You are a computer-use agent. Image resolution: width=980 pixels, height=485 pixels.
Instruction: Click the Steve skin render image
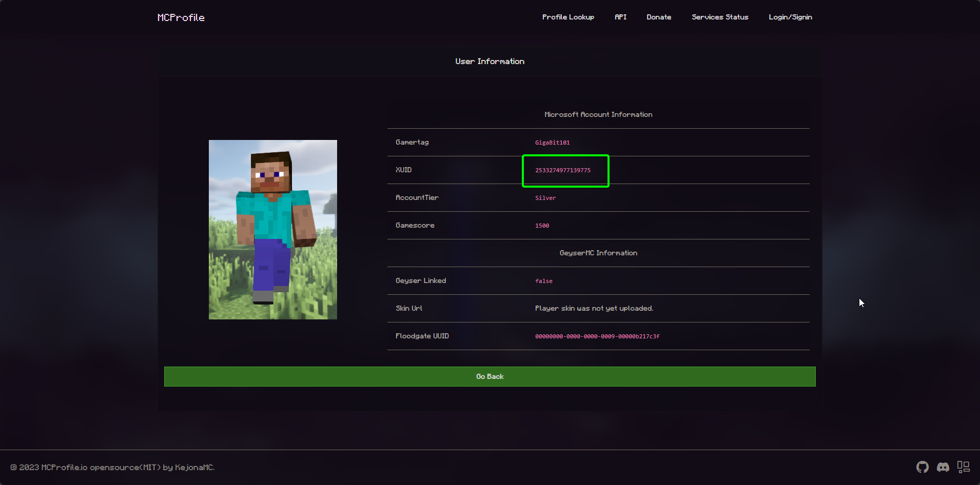[x=273, y=230]
